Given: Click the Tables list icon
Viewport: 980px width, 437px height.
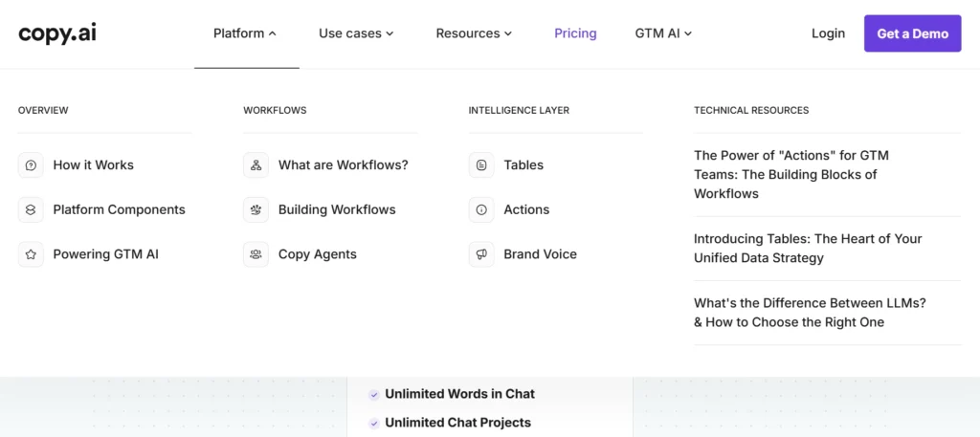Looking at the screenshot, I should (x=481, y=165).
